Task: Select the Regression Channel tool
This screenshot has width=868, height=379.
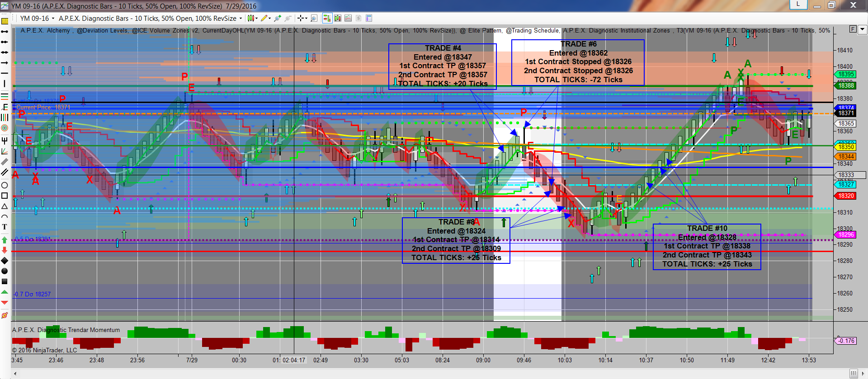Action: tap(5, 162)
